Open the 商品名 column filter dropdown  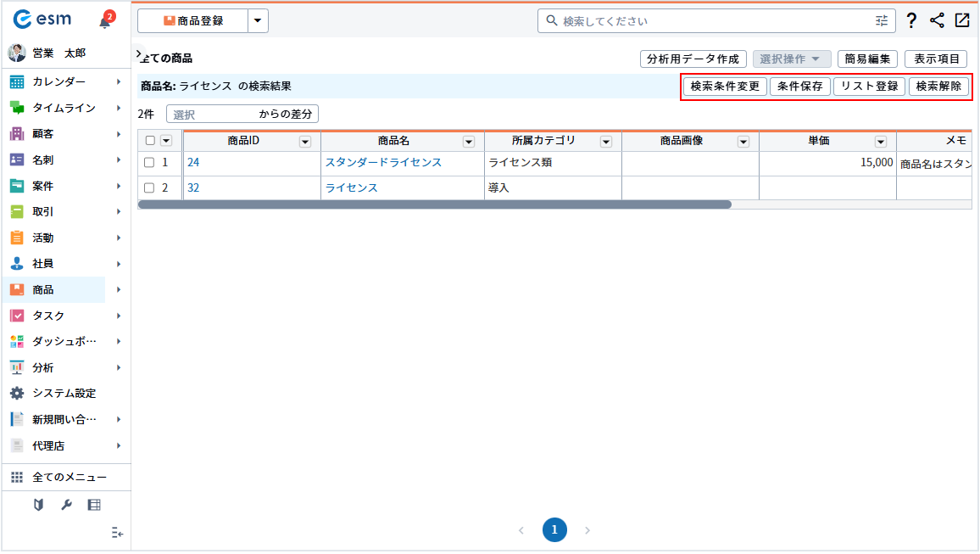tap(468, 142)
